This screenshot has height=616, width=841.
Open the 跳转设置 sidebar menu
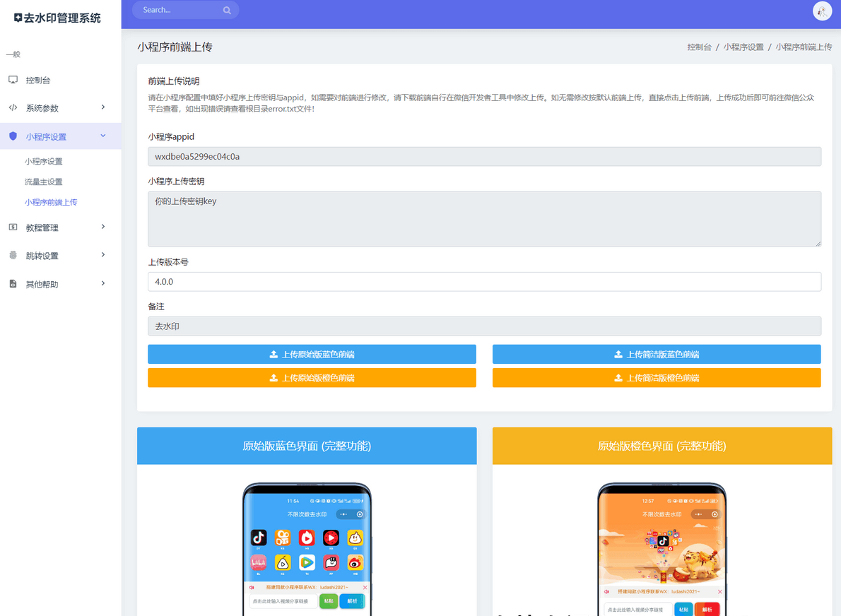(61, 255)
